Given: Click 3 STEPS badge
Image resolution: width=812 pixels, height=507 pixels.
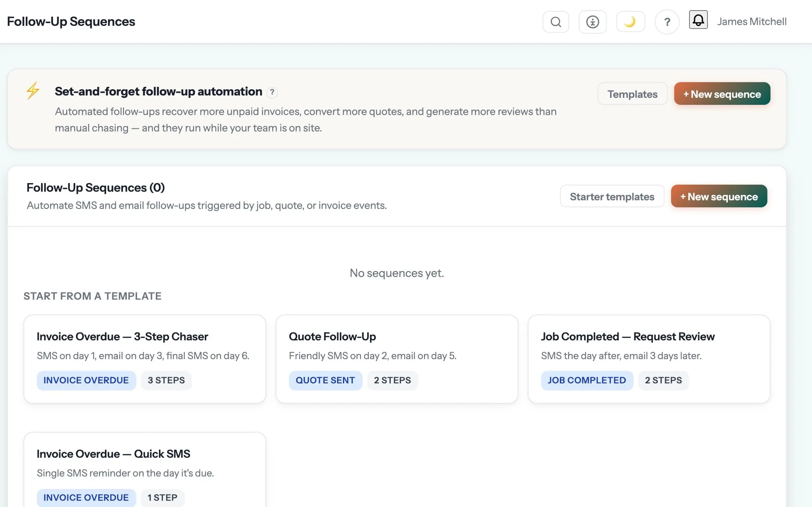Looking at the screenshot, I should click(x=166, y=380).
